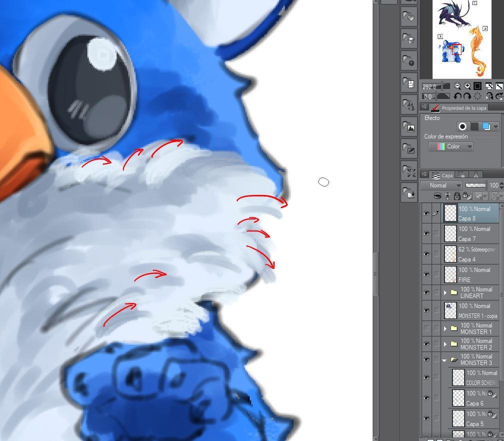
Task: Click the Navigator zoom in magnifier
Action: [468, 86]
